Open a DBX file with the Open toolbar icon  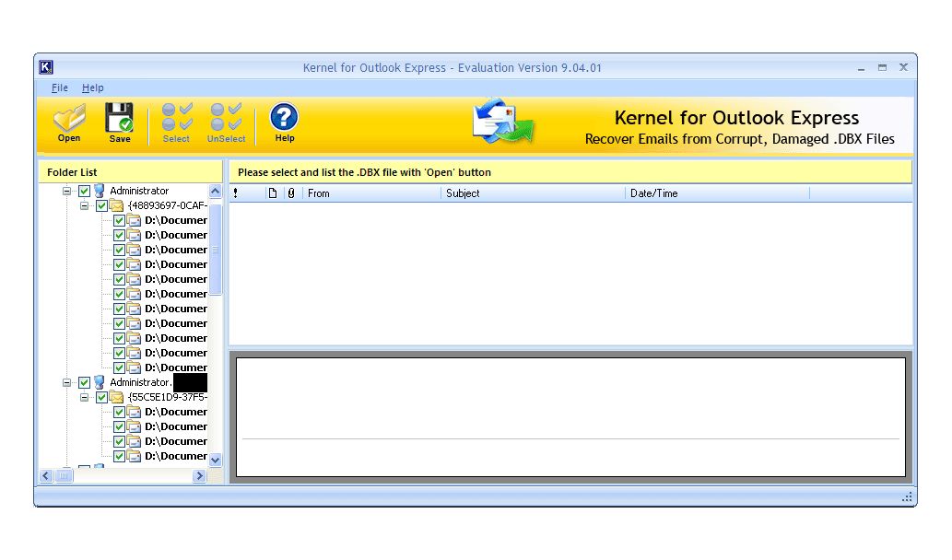coord(69,122)
